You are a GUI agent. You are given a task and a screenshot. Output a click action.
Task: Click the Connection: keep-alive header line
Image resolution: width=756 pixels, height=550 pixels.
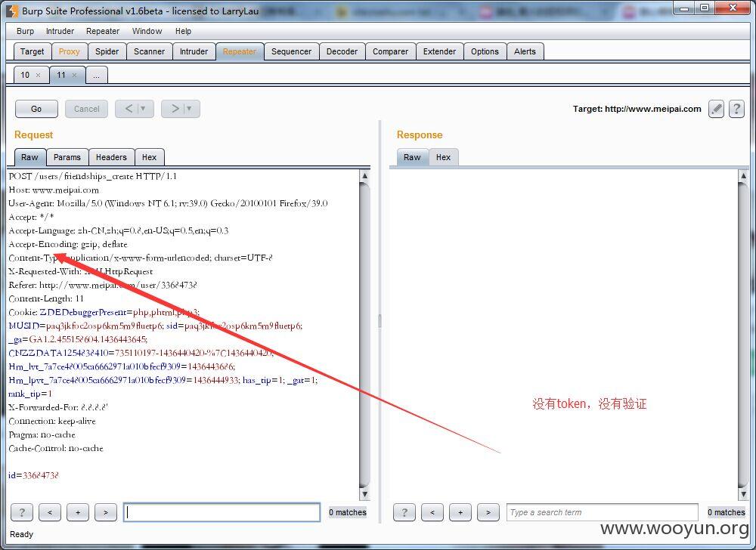[52, 421]
